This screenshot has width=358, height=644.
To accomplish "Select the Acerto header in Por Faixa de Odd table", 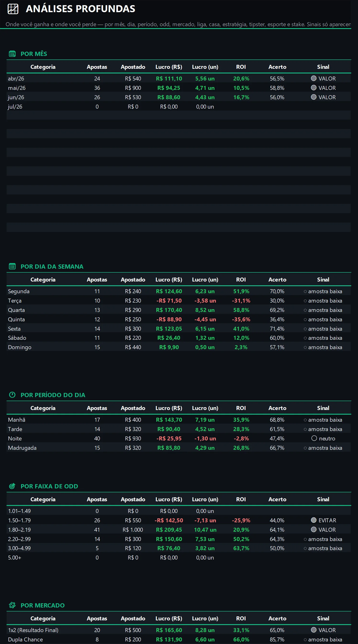I will pos(277,500).
